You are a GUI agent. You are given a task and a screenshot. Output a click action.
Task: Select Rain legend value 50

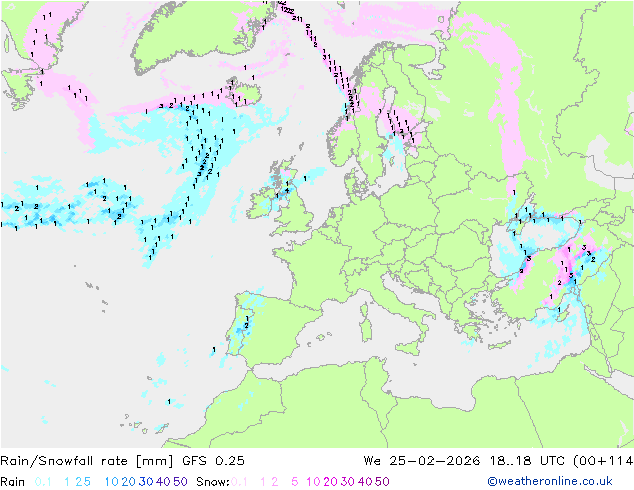click(x=180, y=482)
